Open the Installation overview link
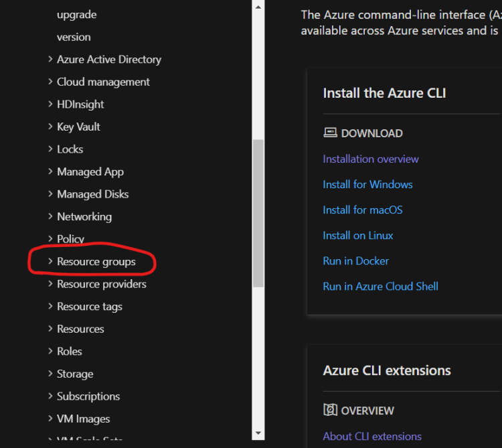The width and height of the screenshot is (502, 448). (371, 159)
